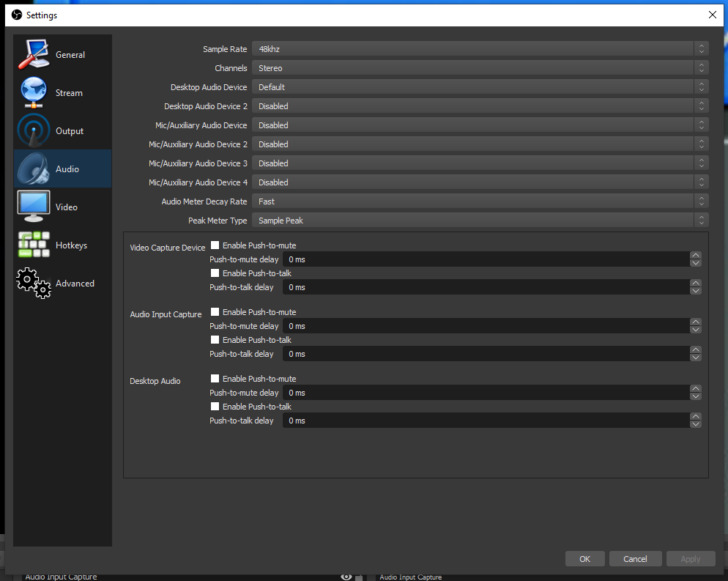Image resolution: width=728 pixels, height=581 pixels.
Task: Close the Settings window
Action: tap(712, 15)
